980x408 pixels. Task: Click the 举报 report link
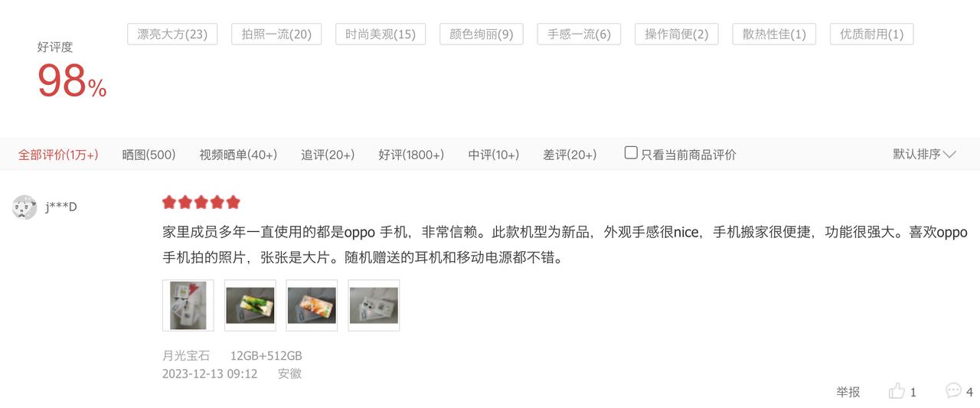pyautogui.click(x=848, y=392)
